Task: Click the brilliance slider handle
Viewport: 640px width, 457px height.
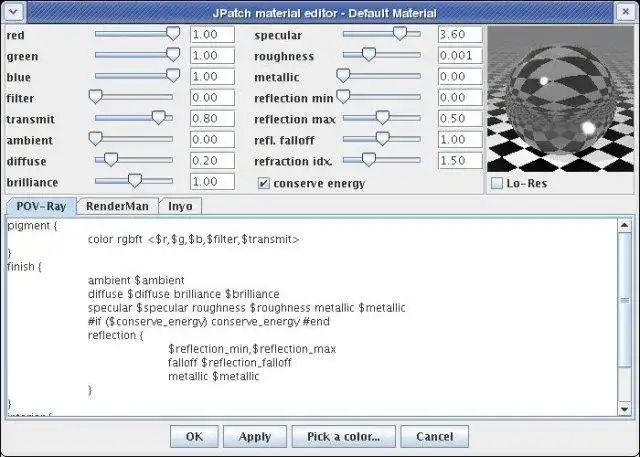Action: click(x=135, y=181)
